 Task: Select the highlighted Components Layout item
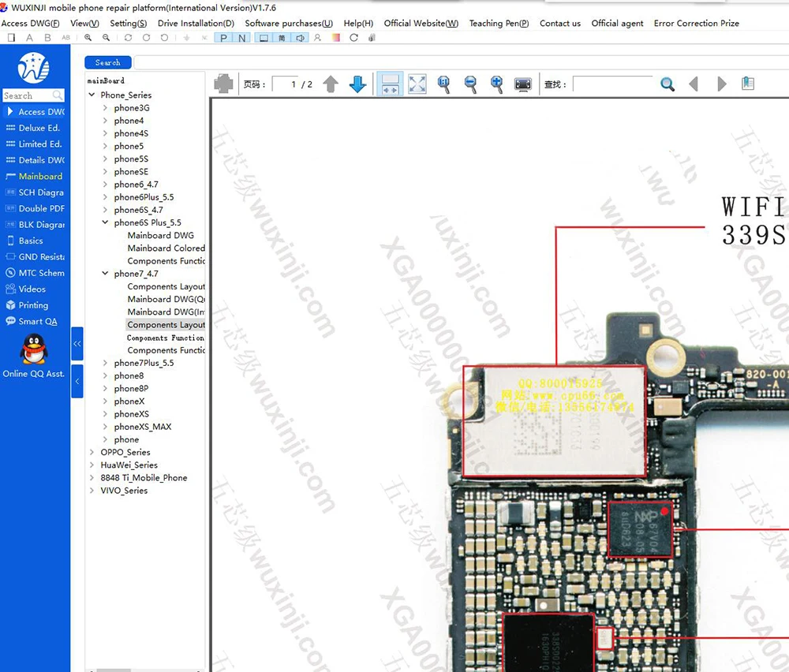(x=166, y=324)
